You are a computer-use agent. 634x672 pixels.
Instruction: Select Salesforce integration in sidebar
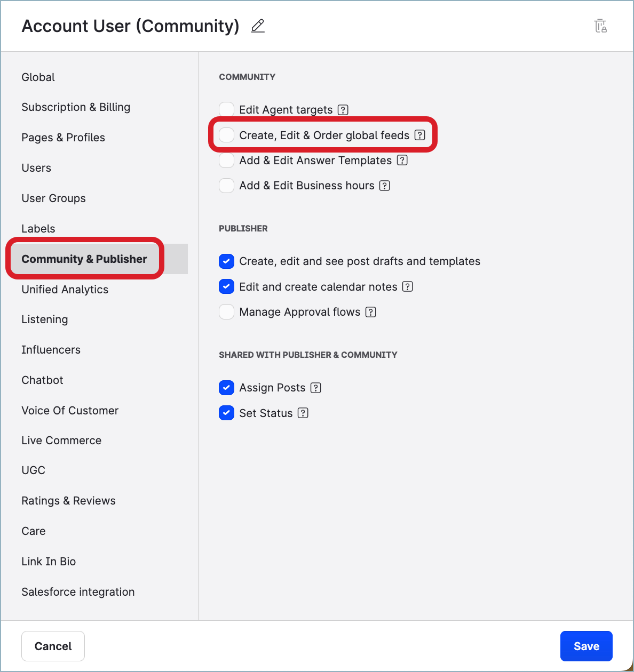coord(78,592)
